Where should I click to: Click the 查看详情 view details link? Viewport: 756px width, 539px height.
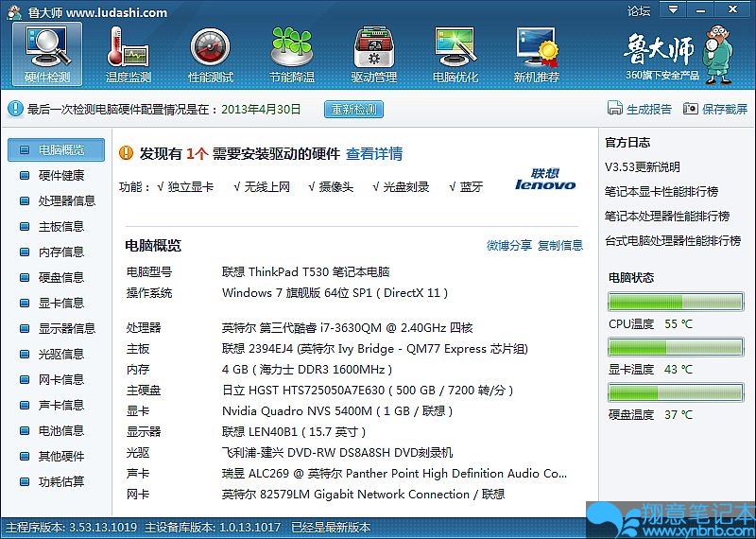[374, 154]
